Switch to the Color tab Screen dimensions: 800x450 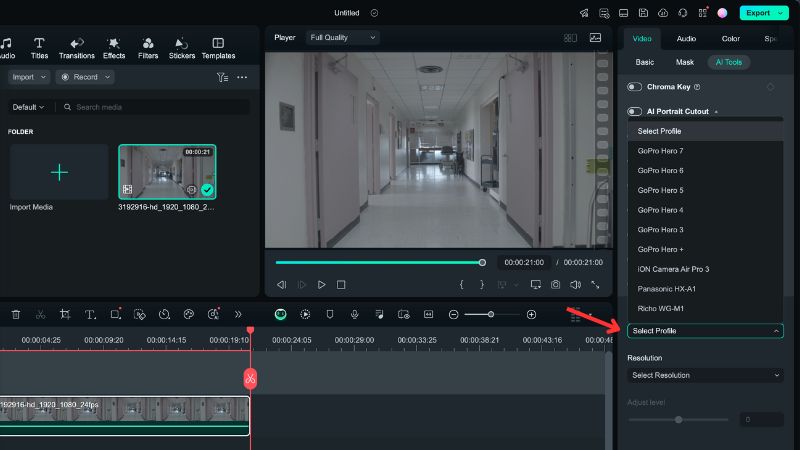click(x=731, y=39)
